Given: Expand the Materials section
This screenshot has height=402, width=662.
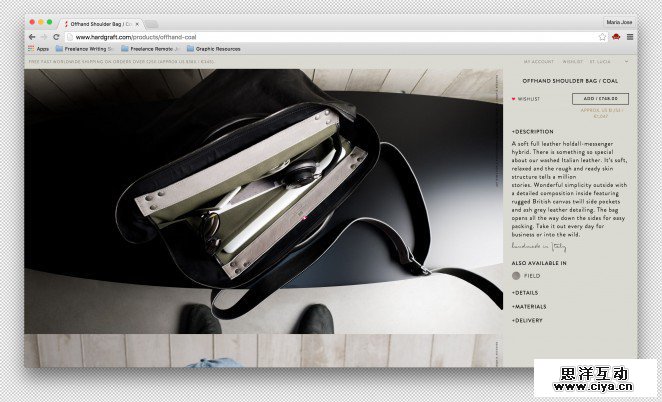Looking at the screenshot, I should pos(528,306).
